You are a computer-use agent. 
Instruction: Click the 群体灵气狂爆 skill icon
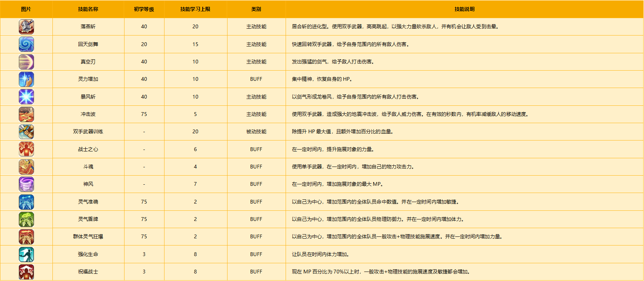click(26, 237)
